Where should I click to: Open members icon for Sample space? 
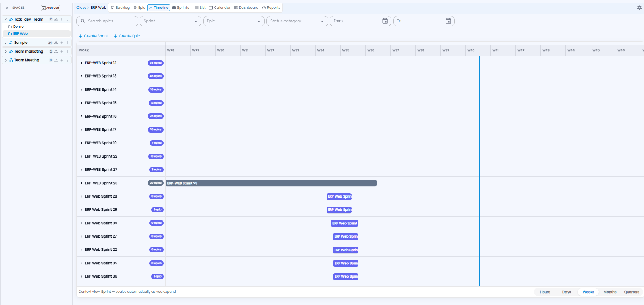pos(56,43)
